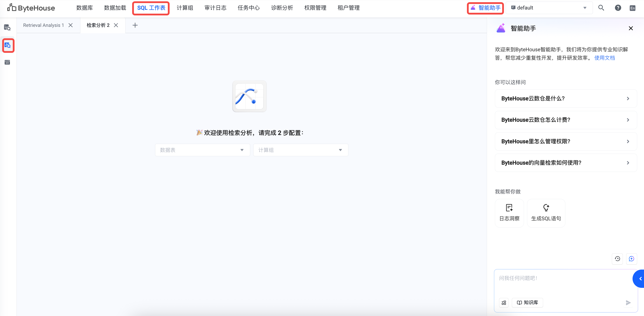Open the SQL query sidebar icon at top
Image resolution: width=644 pixels, height=316 pixels.
click(7, 27)
